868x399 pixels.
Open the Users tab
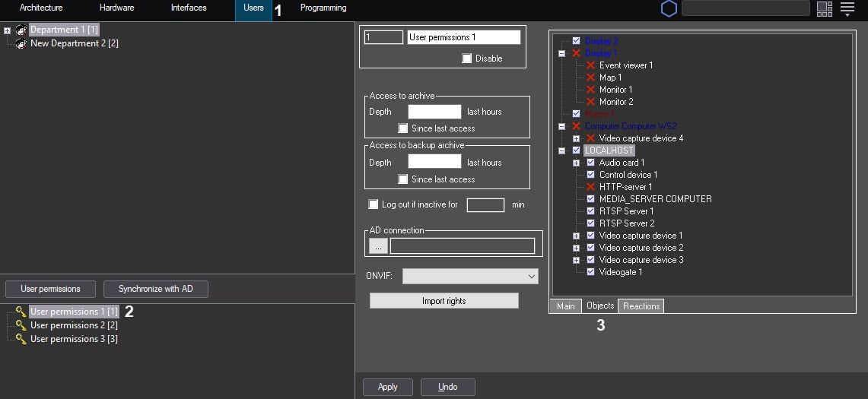(x=253, y=8)
